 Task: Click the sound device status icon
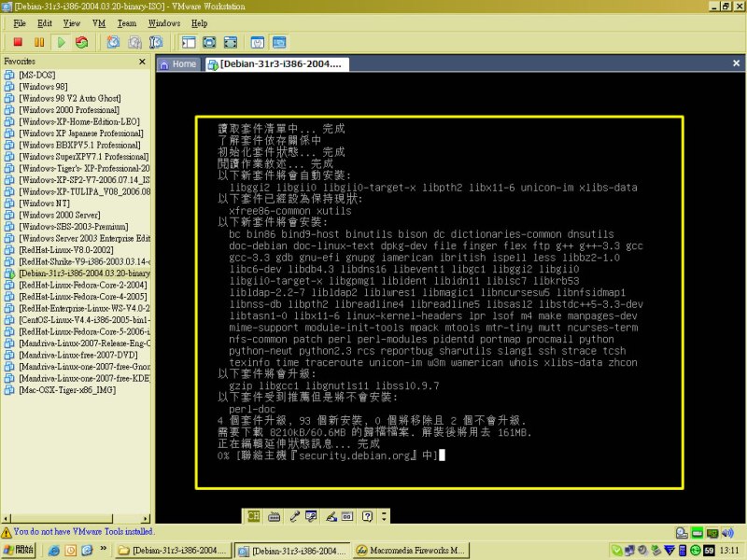[x=727, y=533]
